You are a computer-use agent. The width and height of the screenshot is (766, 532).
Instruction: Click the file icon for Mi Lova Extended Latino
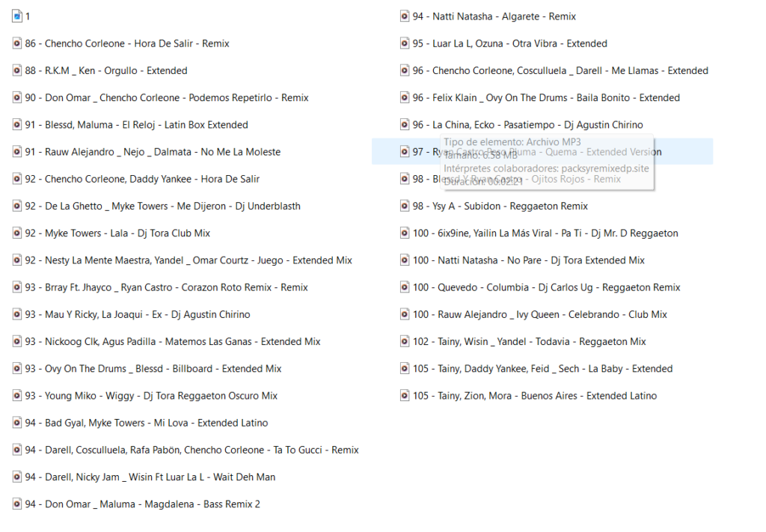coord(17,423)
